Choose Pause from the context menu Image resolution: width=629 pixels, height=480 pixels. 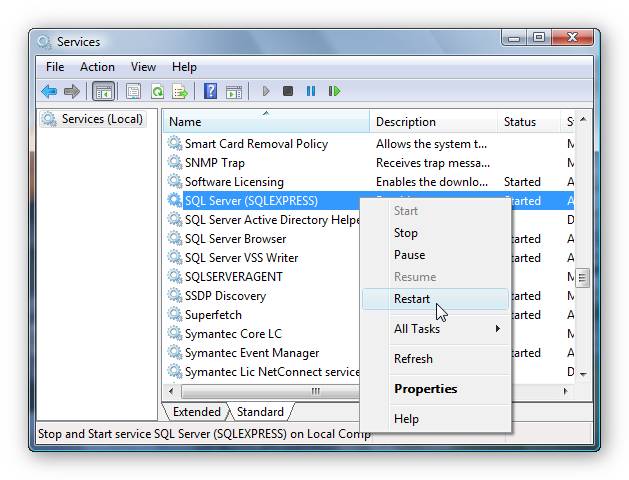(x=436, y=255)
